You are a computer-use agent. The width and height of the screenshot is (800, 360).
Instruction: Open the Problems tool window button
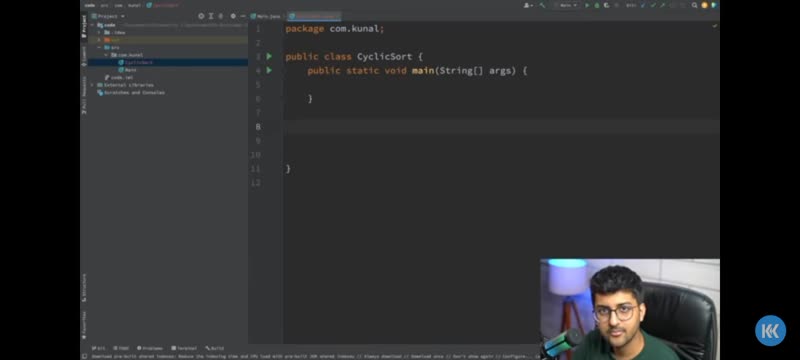click(x=149, y=348)
